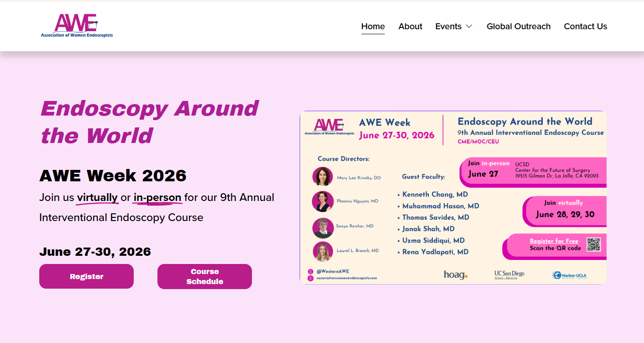The width and height of the screenshot is (644, 343).
Task: Click the 'Join virtually June 28, 29, 30' banner
Action: pyautogui.click(x=565, y=211)
